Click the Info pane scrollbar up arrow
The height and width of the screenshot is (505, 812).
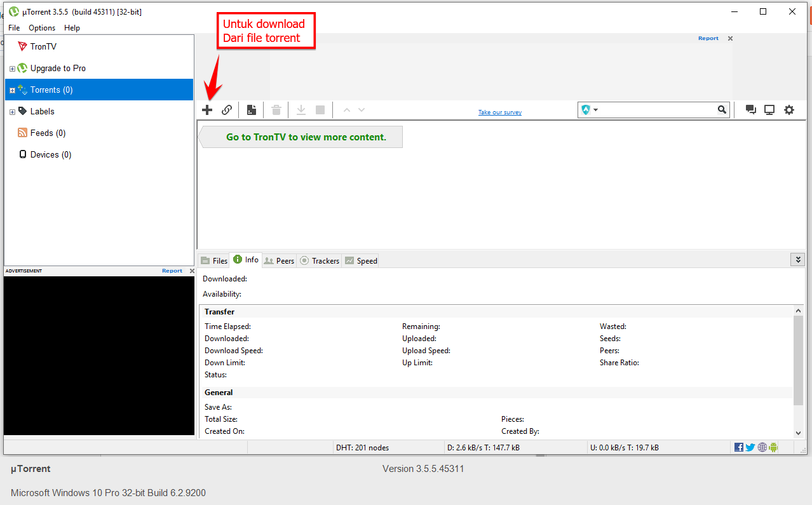tap(799, 311)
